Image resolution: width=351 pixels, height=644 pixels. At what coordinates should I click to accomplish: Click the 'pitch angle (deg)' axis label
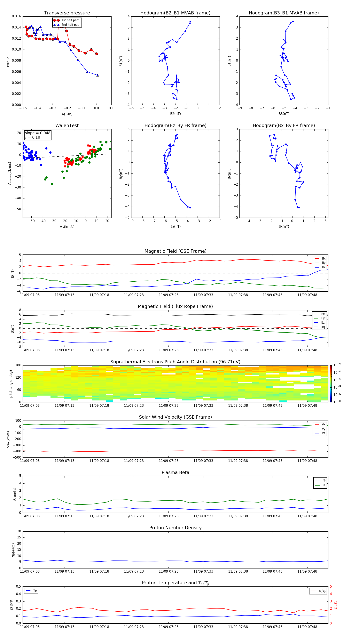coord(11,384)
